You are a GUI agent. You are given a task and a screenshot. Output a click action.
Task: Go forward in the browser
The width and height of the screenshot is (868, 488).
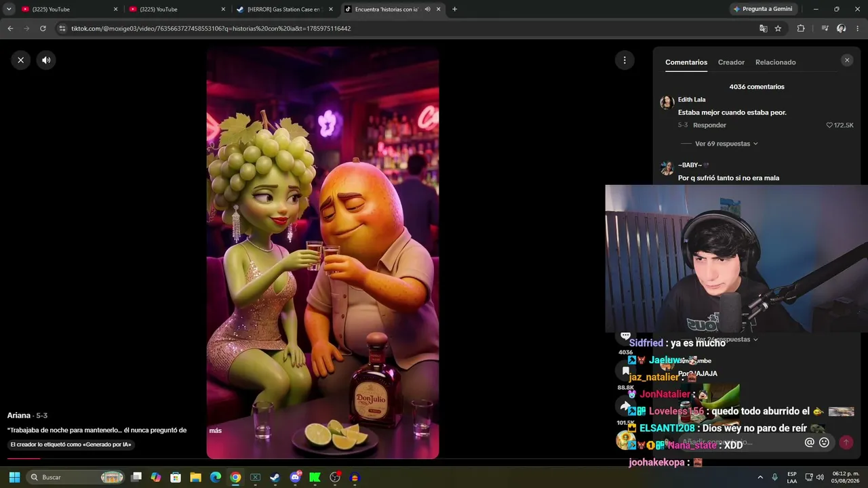pos(26,28)
